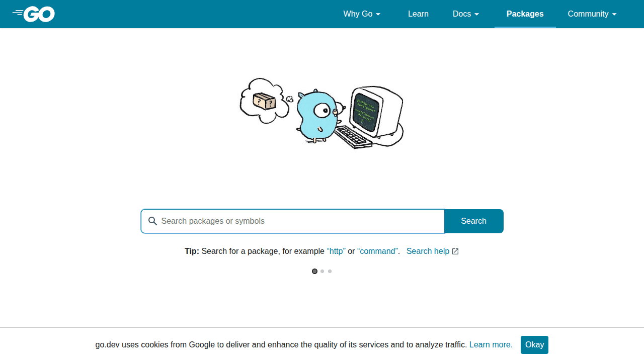Viewport: 644px width, 362px height.
Task: Go to the Learn page
Action: coord(418,14)
